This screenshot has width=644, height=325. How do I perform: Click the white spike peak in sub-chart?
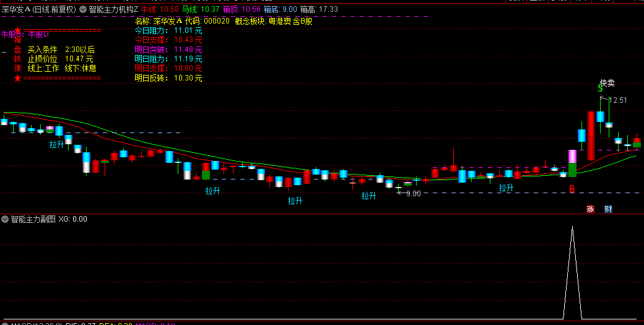572,228
